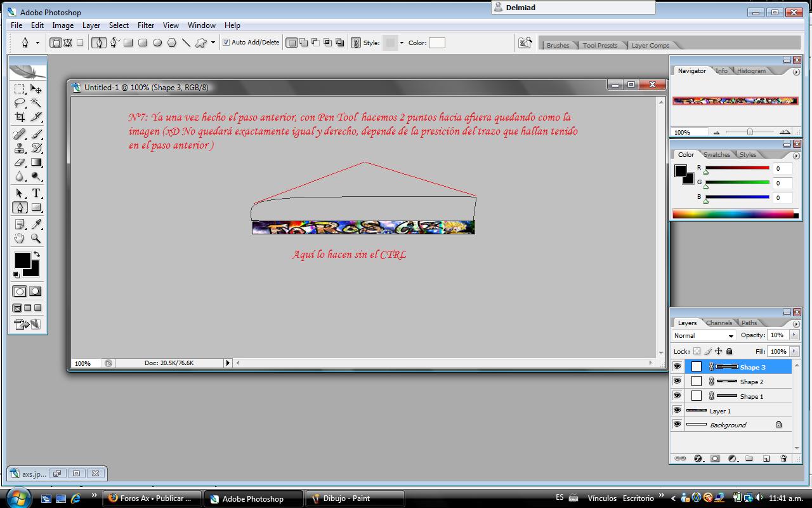Switch to the Channels tab
812x508 pixels.
(719, 323)
